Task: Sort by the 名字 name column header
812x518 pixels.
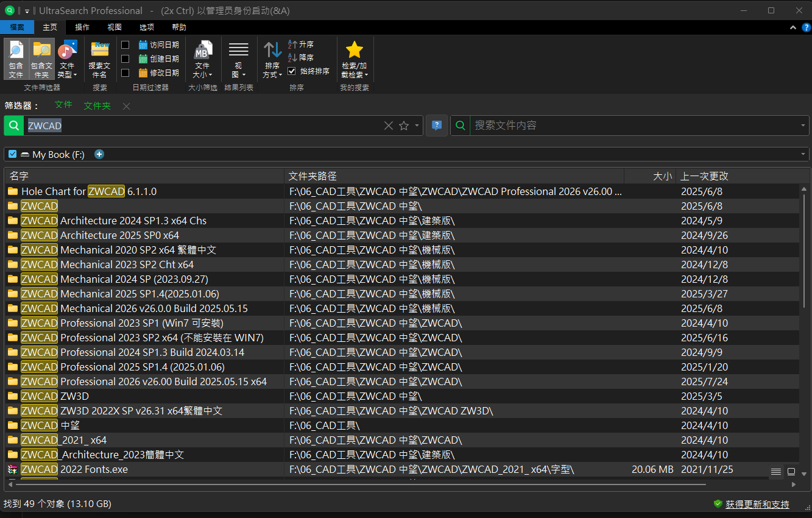Action: tap(144, 176)
